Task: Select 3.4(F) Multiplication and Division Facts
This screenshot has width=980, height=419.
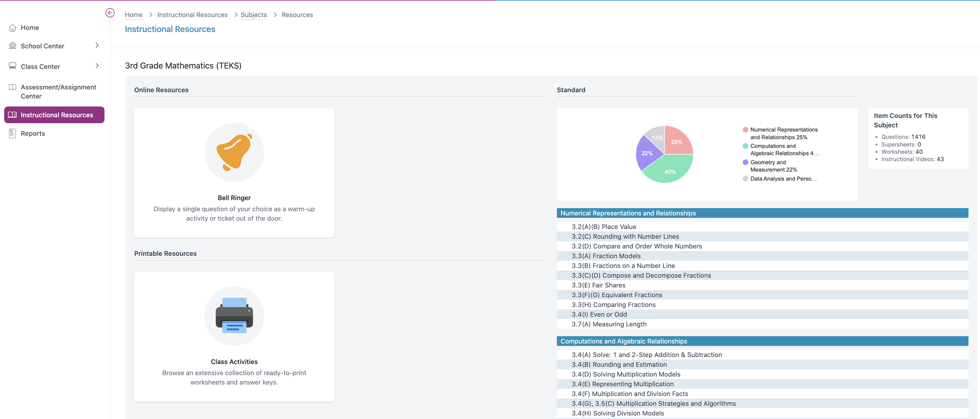Action: (762, 394)
